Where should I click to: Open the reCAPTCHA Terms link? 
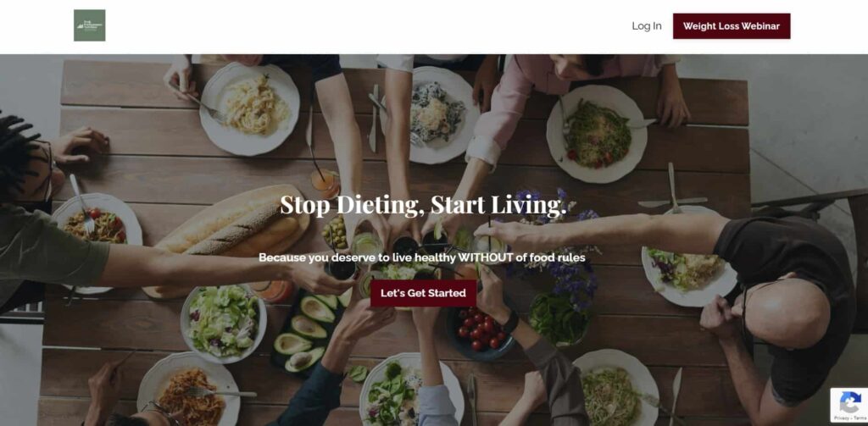point(858,418)
